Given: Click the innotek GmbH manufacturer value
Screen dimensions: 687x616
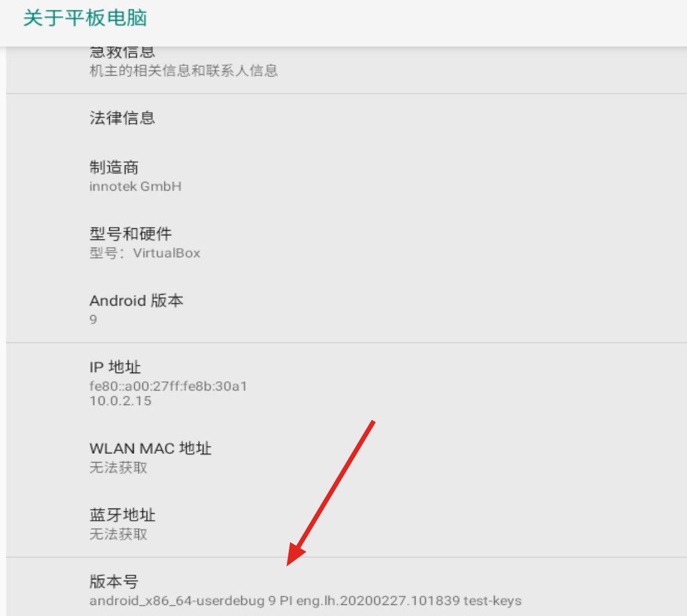Looking at the screenshot, I should [x=135, y=187].
